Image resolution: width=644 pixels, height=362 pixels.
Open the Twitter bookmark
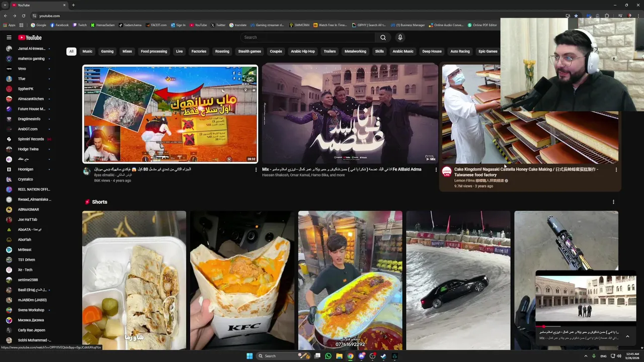click(x=218, y=25)
